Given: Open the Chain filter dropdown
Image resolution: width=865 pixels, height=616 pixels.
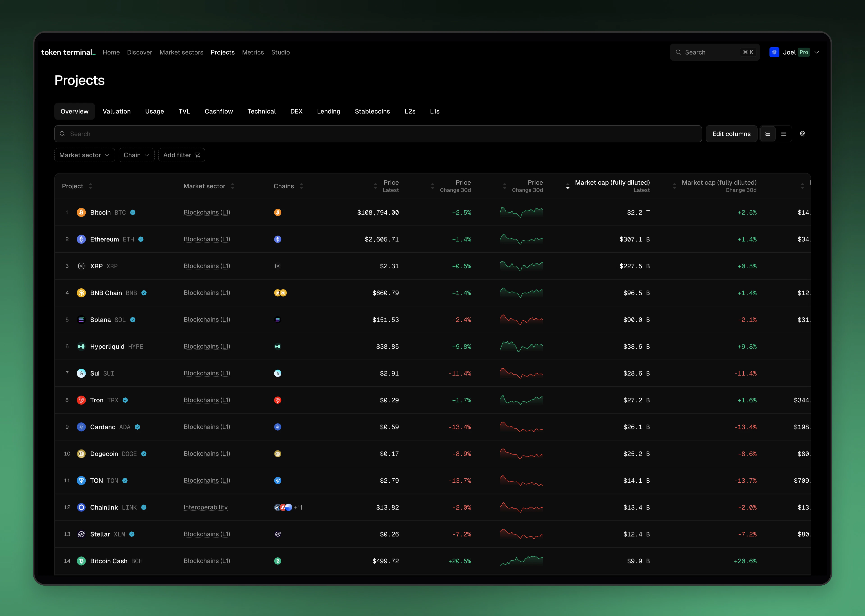Looking at the screenshot, I should pyautogui.click(x=136, y=155).
